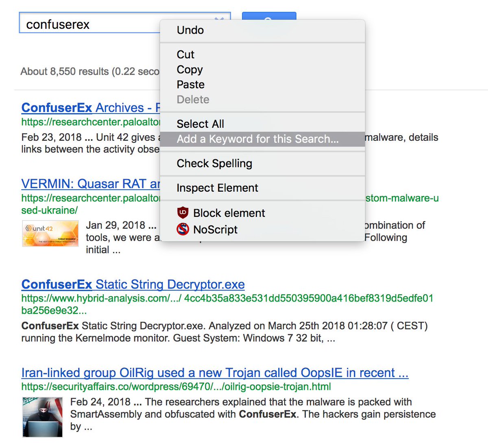
Task: Click the blue search button
Action: click(269, 16)
